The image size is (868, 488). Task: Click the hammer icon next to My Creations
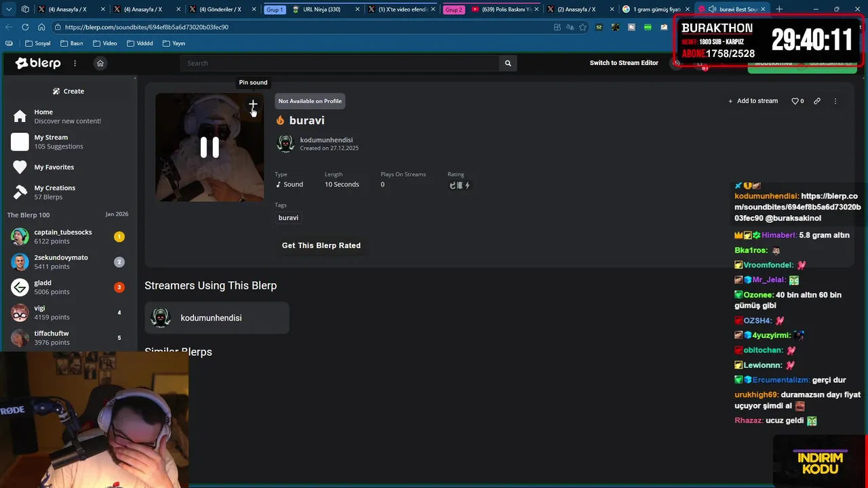tap(20, 192)
